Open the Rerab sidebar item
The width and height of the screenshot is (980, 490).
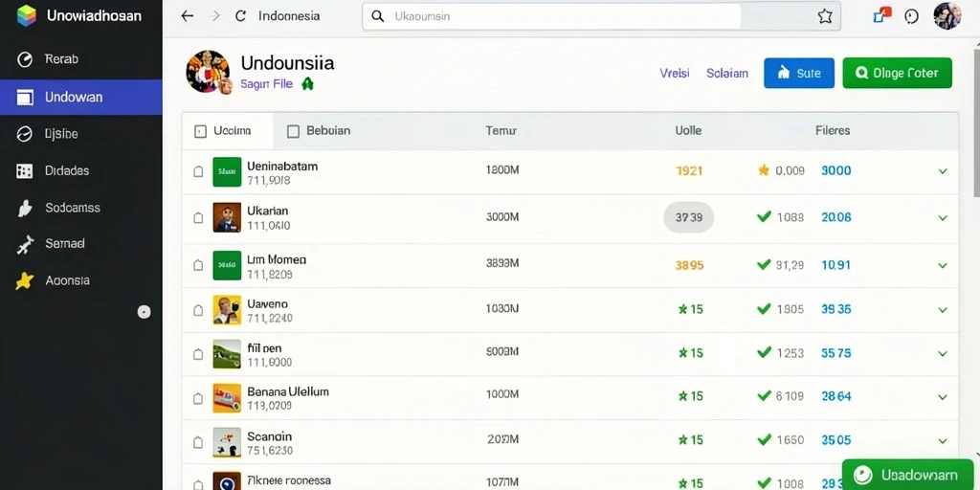tap(81, 59)
